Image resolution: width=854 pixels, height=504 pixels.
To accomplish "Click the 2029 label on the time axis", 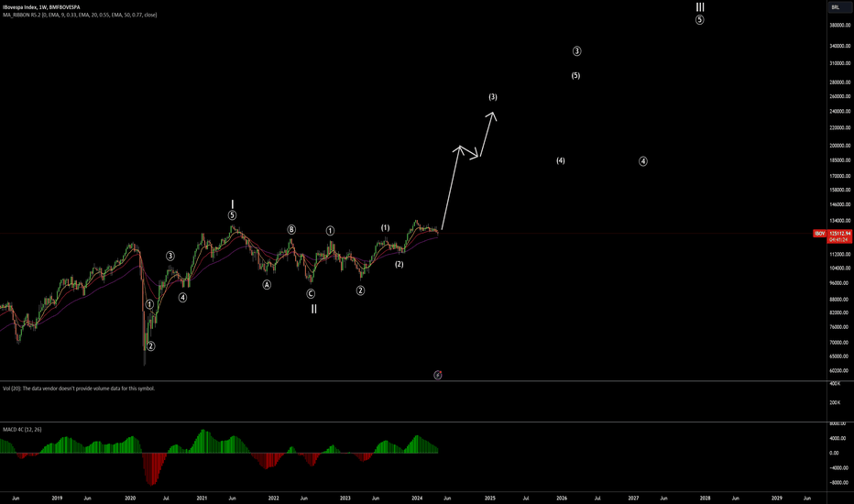I will coord(777,498).
